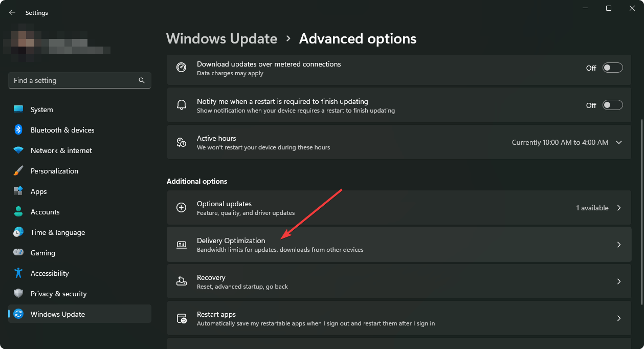644x349 pixels.
Task: Click the Delivery Optimization icon
Action: (182, 245)
